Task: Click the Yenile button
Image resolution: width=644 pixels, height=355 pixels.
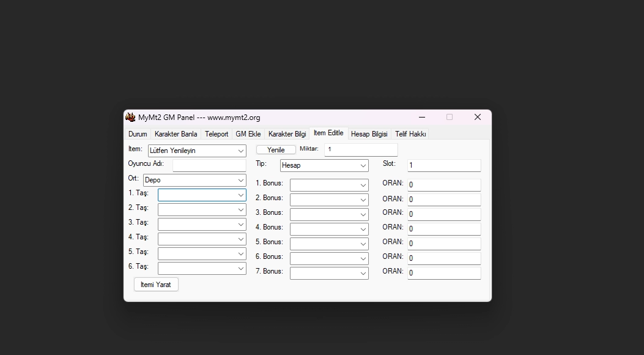Action: pos(276,150)
